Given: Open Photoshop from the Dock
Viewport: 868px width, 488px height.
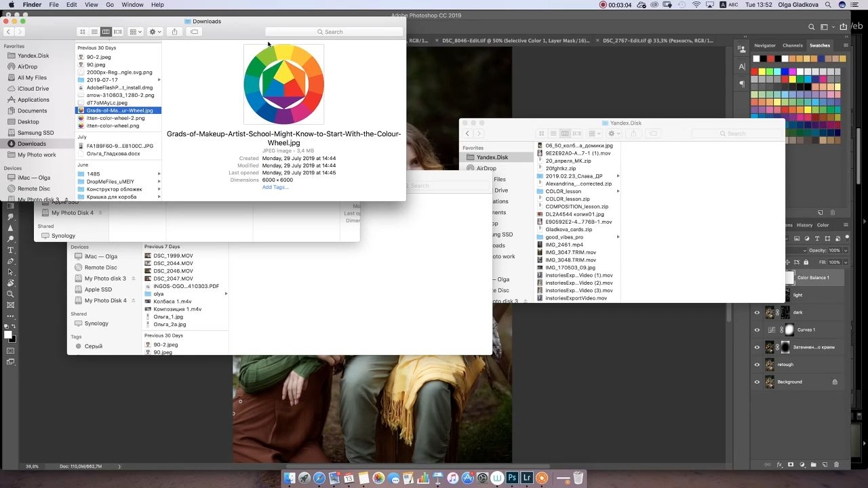Looking at the screenshot, I should click(512, 479).
